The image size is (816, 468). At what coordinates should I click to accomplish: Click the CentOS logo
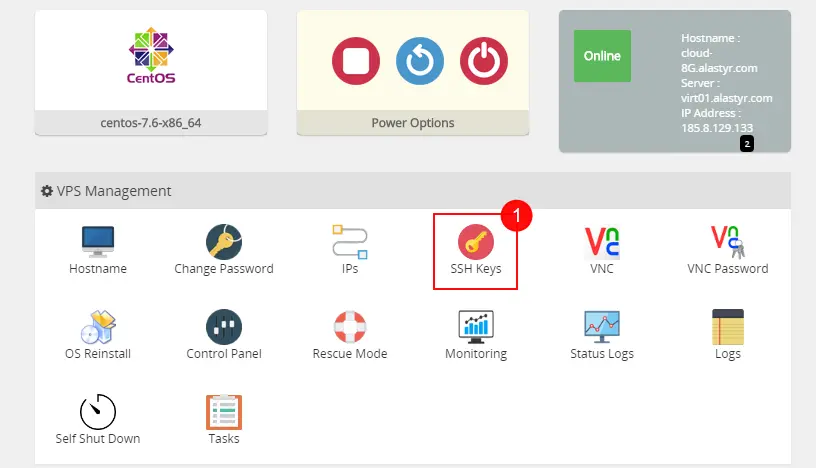[x=151, y=55]
